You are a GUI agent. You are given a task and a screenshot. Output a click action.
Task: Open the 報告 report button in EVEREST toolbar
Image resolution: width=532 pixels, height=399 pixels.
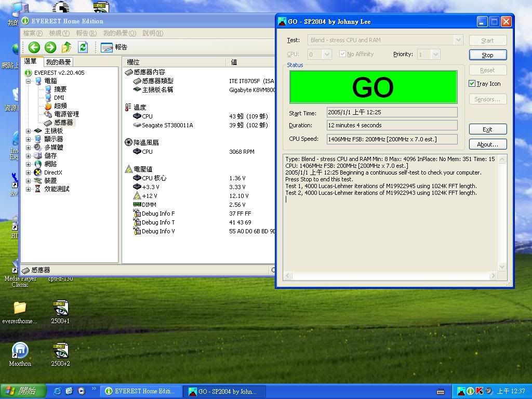114,47
